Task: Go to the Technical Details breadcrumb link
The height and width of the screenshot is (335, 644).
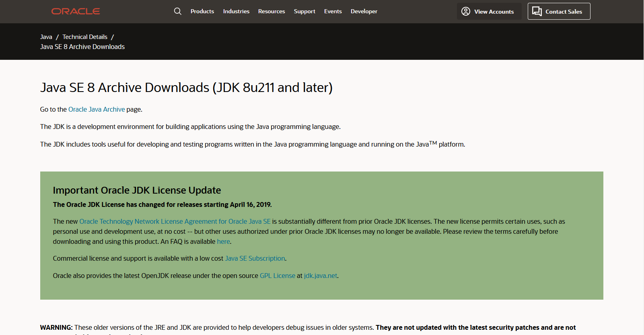Action: pyautogui.click(x=85, y=37)
